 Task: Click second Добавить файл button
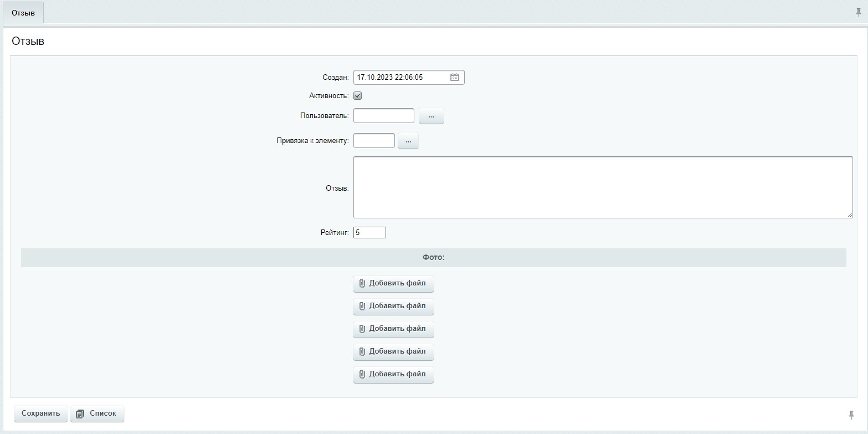click(393, 307)
